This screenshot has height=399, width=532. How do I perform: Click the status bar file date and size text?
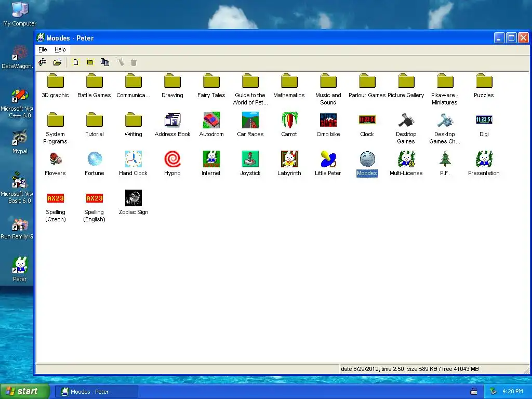pyautogui.click(x=409, y=369)
